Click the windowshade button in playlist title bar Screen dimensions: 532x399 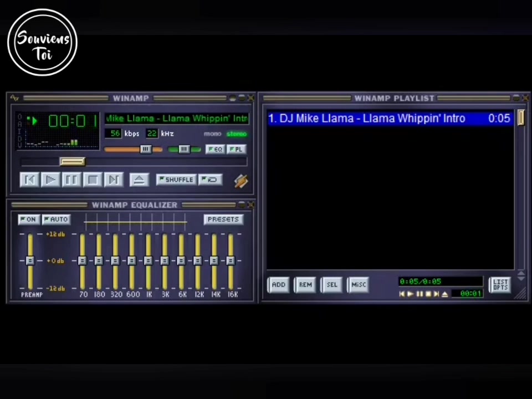click(516, 98)
